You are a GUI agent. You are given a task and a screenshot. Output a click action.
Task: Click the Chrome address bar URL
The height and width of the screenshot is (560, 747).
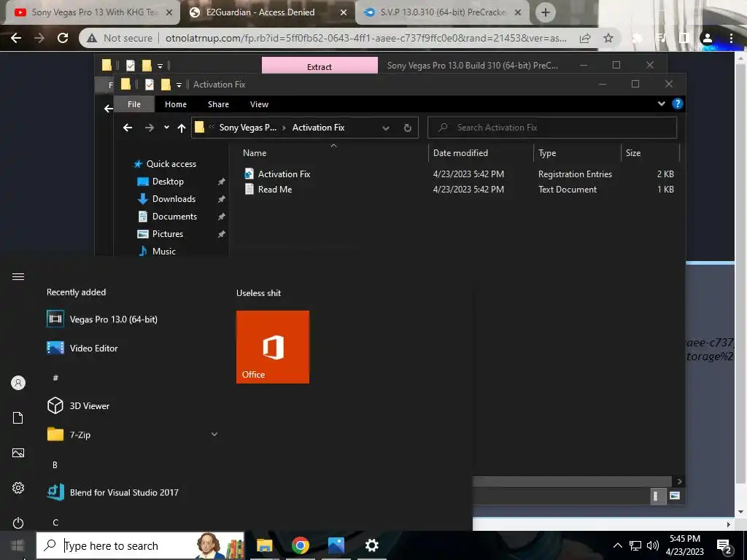point(366,38)
